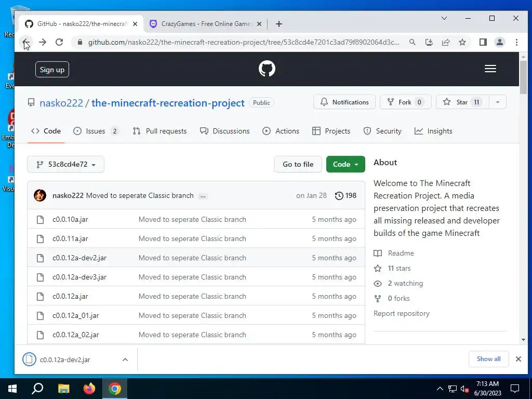Show hidden system tray icons

(440, 389)
